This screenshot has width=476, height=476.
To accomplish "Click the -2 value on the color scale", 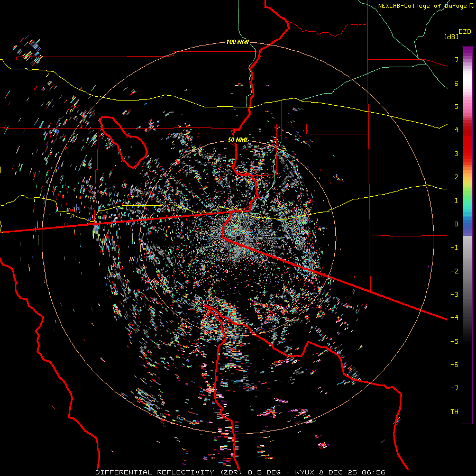I will [454, 271].
